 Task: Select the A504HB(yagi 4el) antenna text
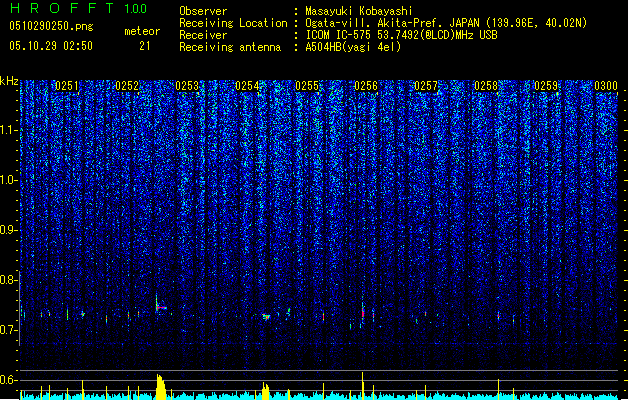pyautogui.click(x=353, y=47)
